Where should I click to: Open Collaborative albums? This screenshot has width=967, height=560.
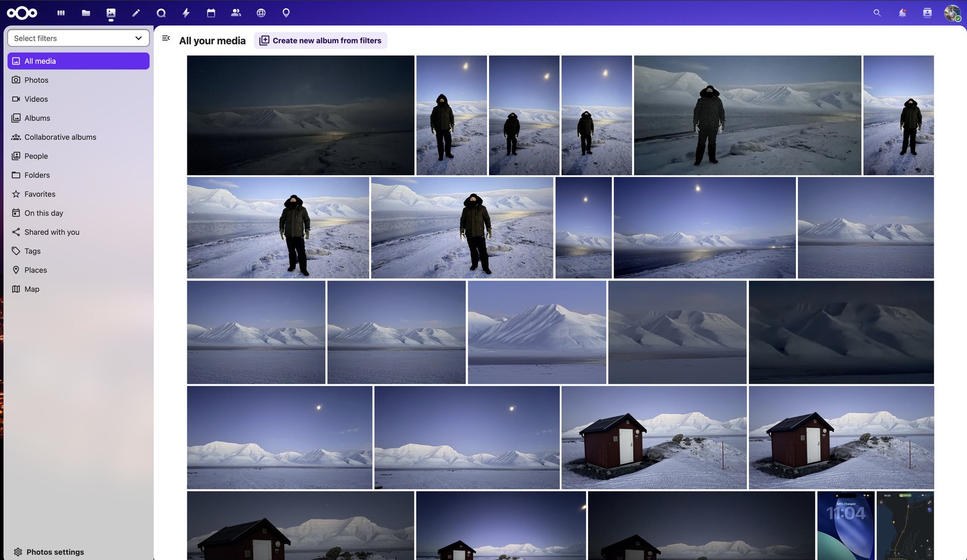pyautogui.click(x=79, y=137)
